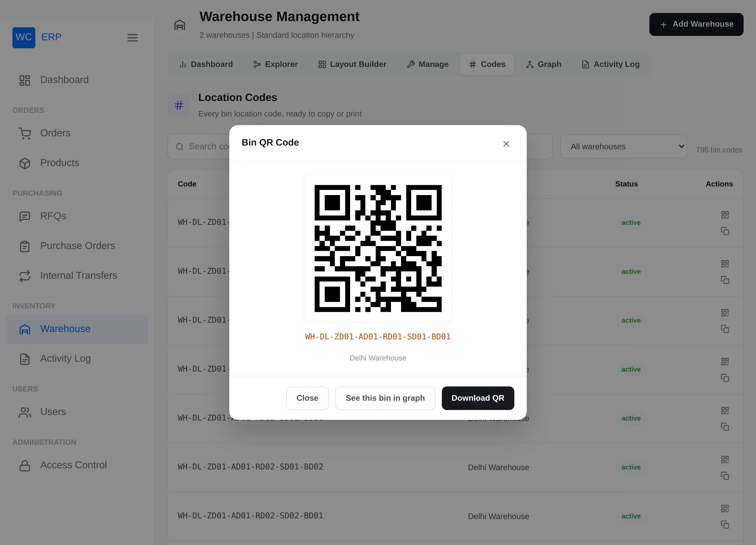Switch to the Dashboard tab
Image resolution: width=756 pixels, height=545 pixels.
pos(206,64)
